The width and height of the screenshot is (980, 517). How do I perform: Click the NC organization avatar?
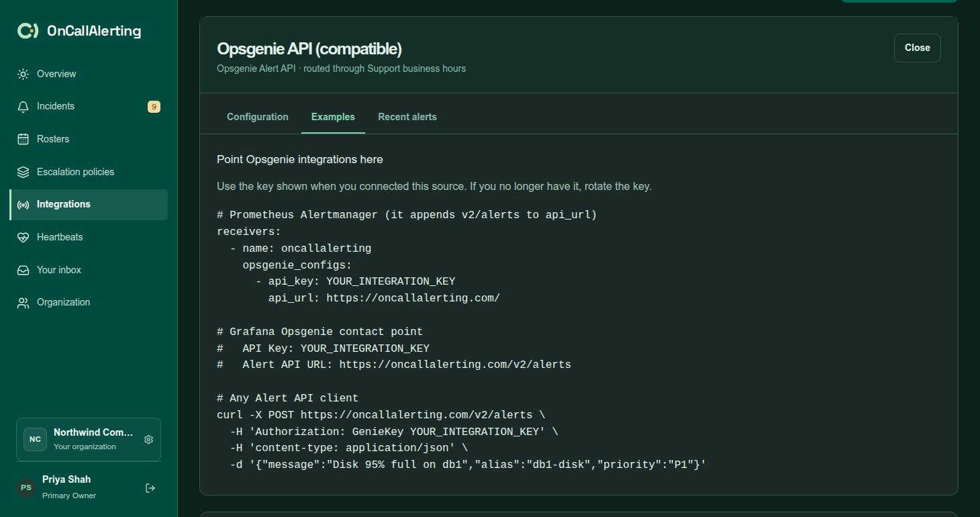coord(36,440)
